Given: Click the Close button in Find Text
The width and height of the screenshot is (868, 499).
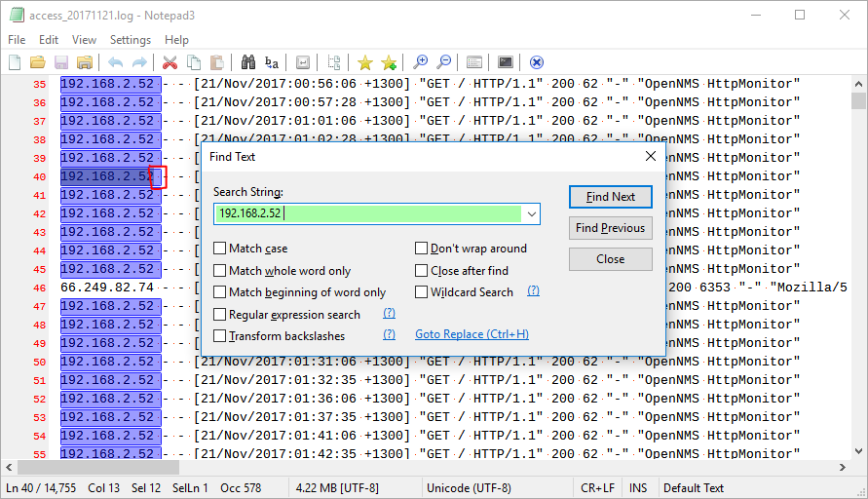Looking at the screenshot, I should [x=611, y=258].
